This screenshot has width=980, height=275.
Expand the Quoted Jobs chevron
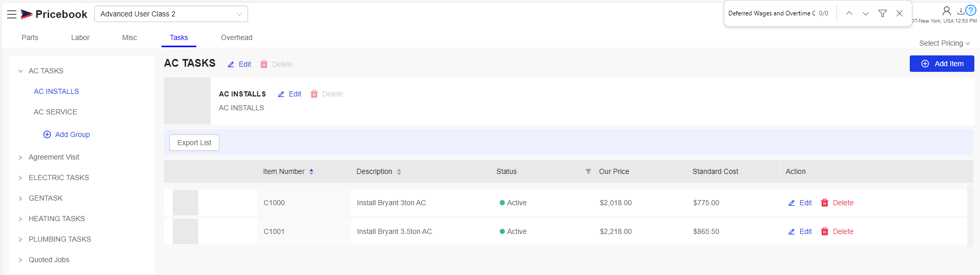click(21, 260)
